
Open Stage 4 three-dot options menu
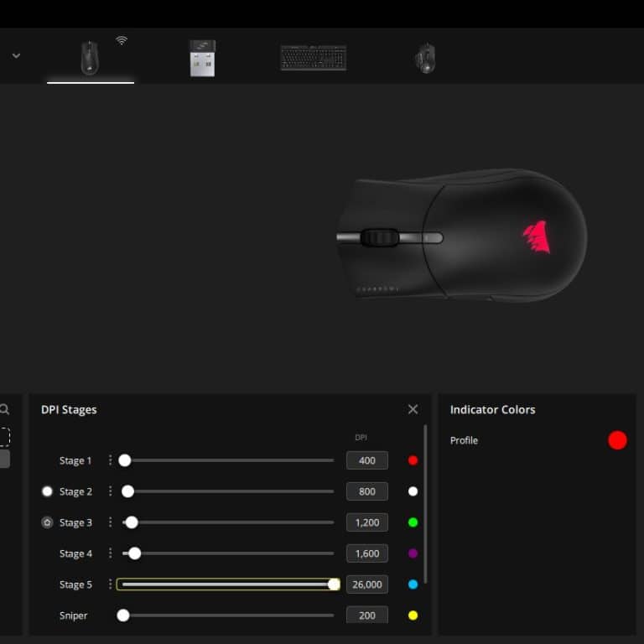(x=110, y=553)
